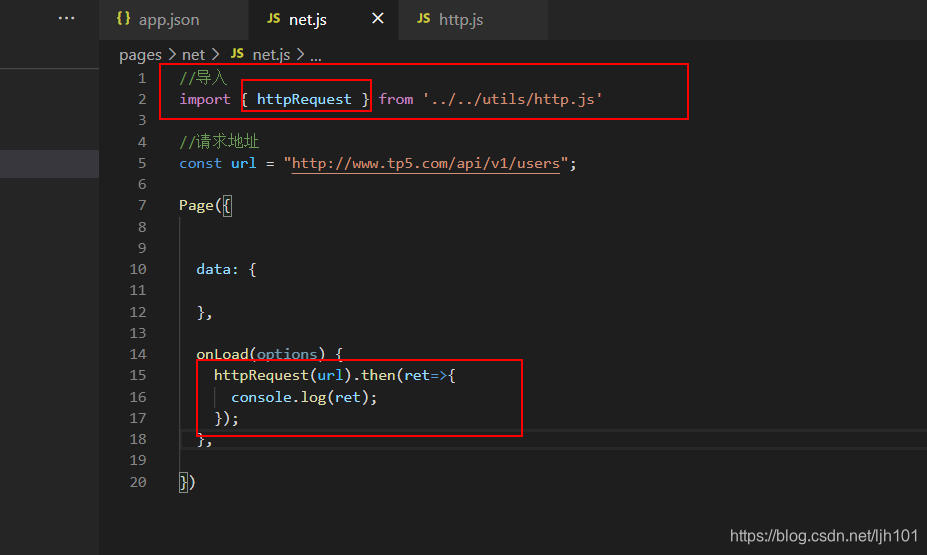The width and height of the screenshot is (927, 555).
Task: Click the closing '})' on line 20
Action: coord(187,482)
